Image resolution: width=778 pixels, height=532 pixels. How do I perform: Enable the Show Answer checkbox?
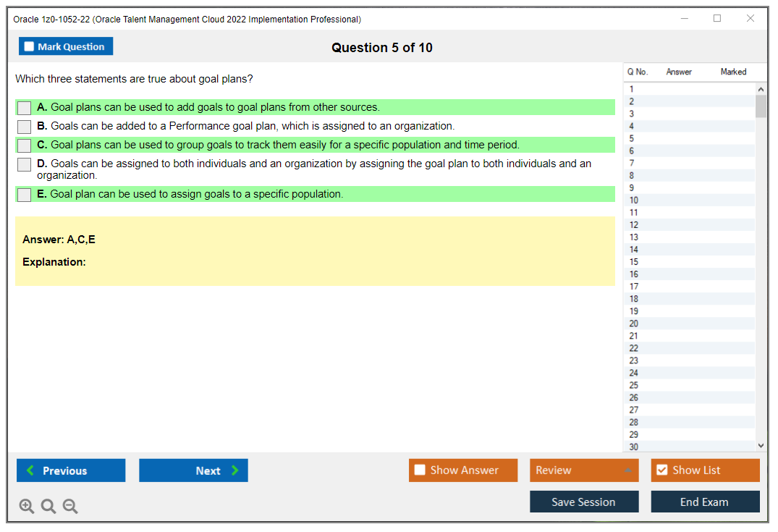420,470
